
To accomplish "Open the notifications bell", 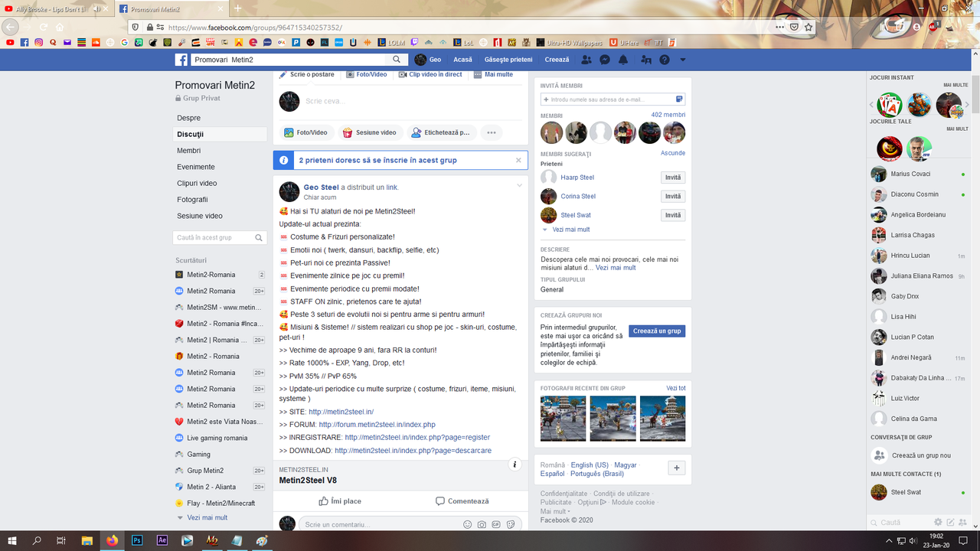I will click(623, 60).
